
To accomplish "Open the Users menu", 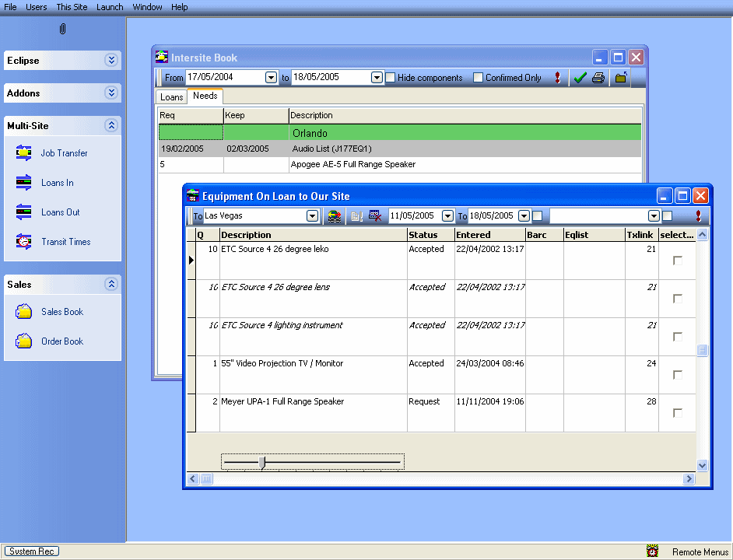I will (x=36, y=7).
